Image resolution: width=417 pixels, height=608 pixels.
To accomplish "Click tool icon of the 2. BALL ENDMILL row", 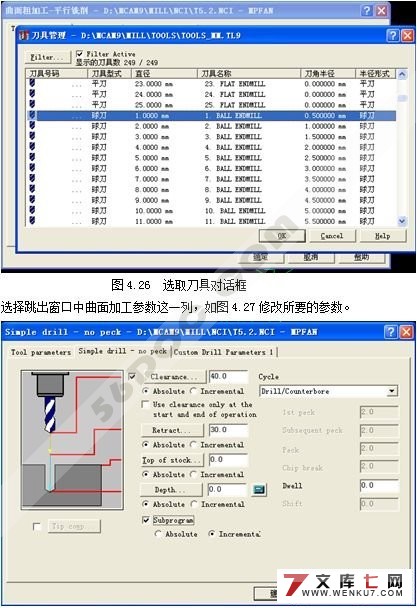I will pos(32,125).
